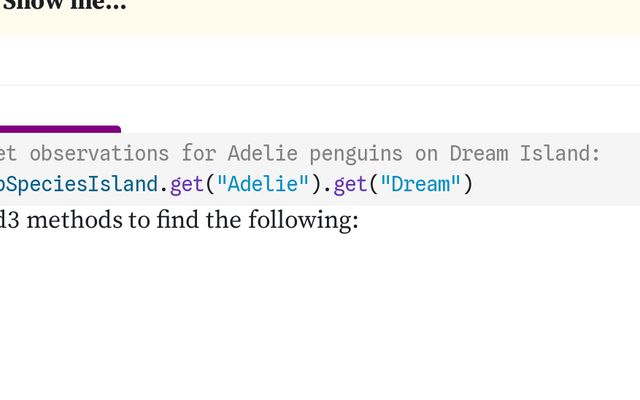Viewport: 640px width, 400px height.
Task: Click the "Adelie" string in the code line
Action: point(252,184)
